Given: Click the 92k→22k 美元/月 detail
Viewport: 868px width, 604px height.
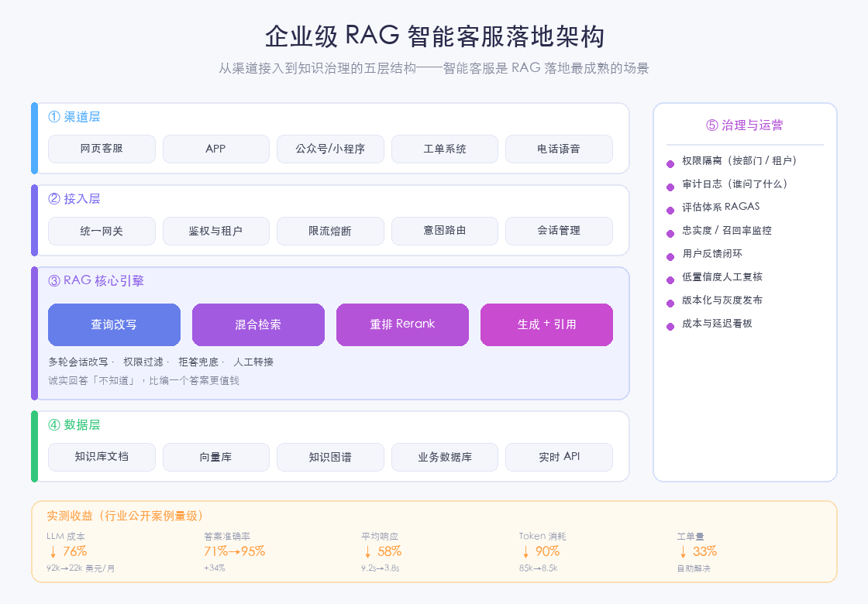Looking at the screenshot, I should click(x=81, y=568).
